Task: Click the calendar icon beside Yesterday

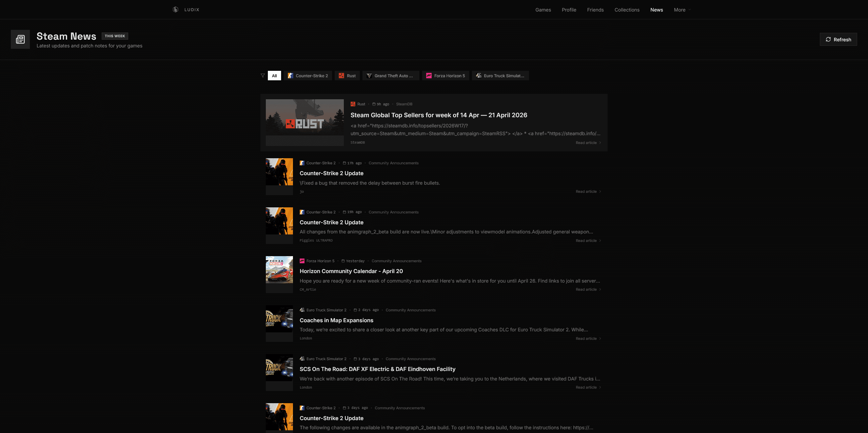Action: (343, 261)
